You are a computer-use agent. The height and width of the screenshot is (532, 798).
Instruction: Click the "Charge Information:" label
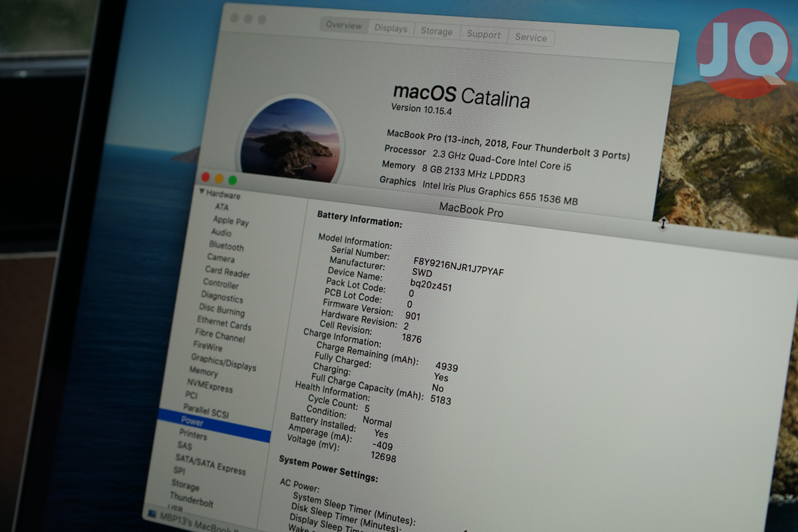point(342,338)
